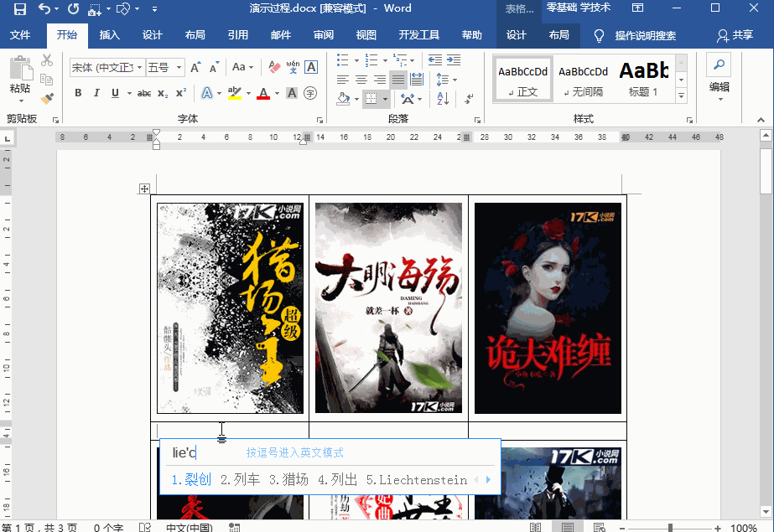Choose IME candidate 猎场

[288, 480]
